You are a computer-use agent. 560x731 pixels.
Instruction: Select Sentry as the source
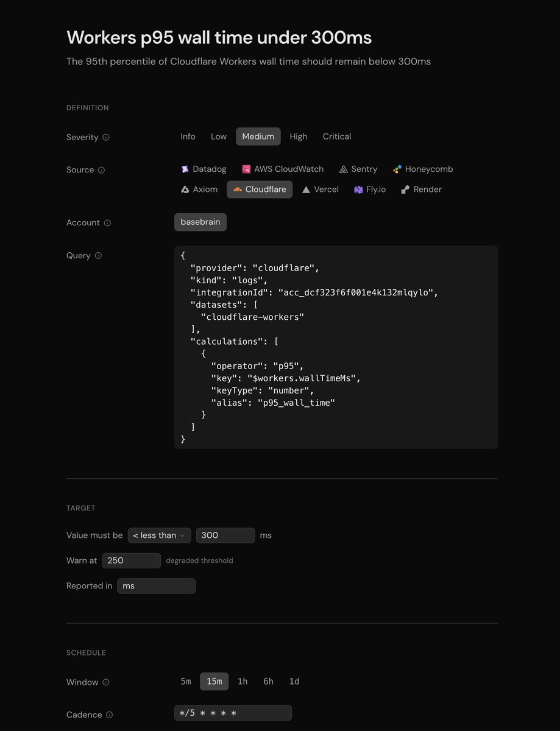(358, 169)
